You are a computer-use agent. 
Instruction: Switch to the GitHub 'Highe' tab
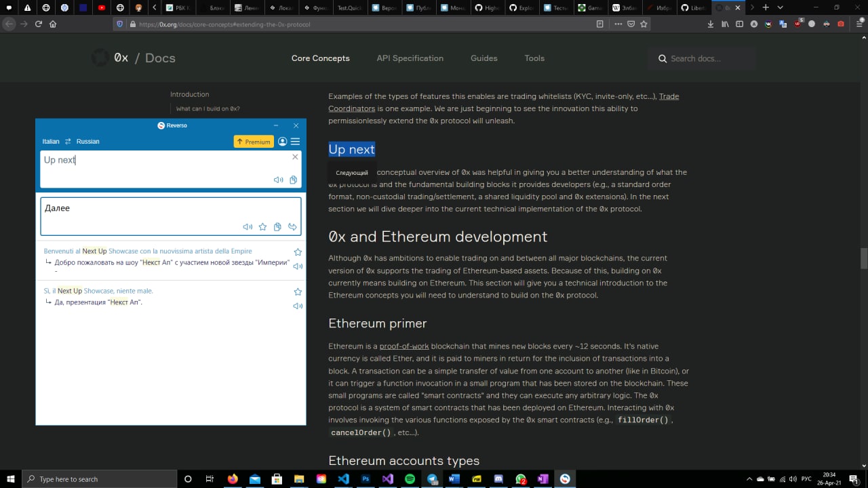click(x=488, y=7)
